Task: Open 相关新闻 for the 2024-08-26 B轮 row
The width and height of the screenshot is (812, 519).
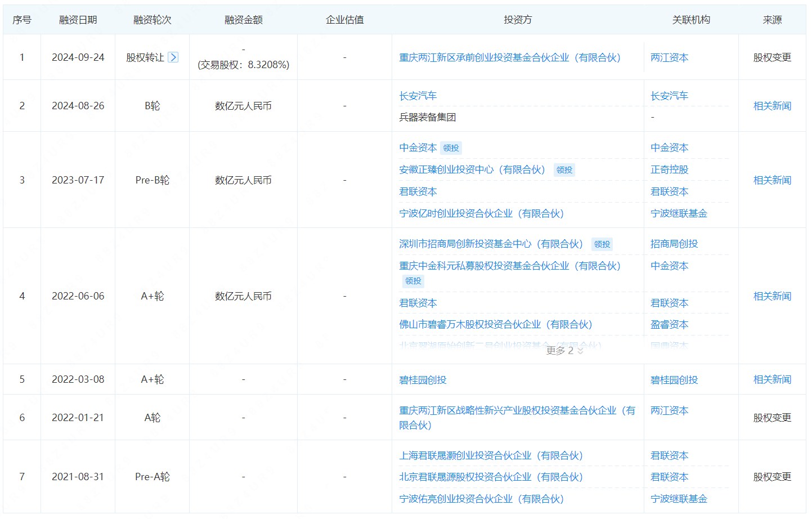Action: 772,106
